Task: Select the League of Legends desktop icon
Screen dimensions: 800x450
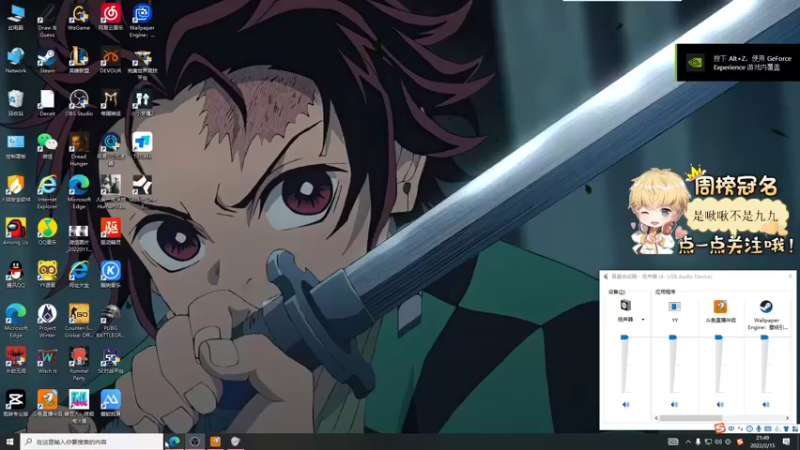Action: tap(79, 61)
